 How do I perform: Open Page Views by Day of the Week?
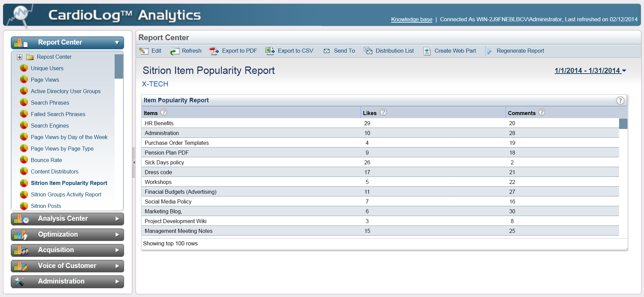[69, 137]
